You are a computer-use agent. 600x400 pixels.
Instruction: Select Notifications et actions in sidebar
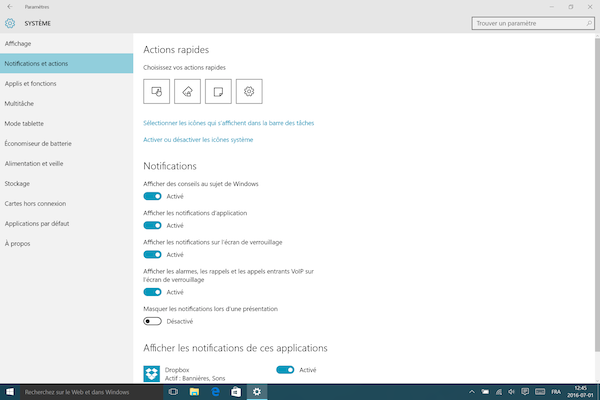(x=67, y=64)
